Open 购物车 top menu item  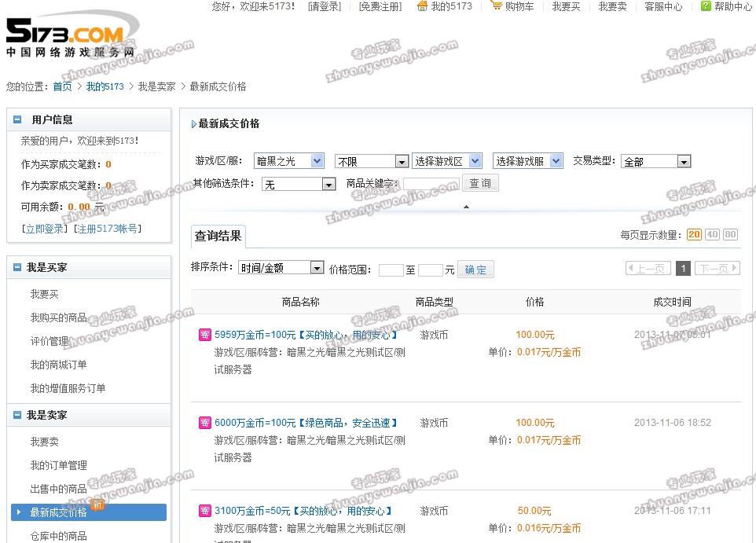(x=519, y=6)
